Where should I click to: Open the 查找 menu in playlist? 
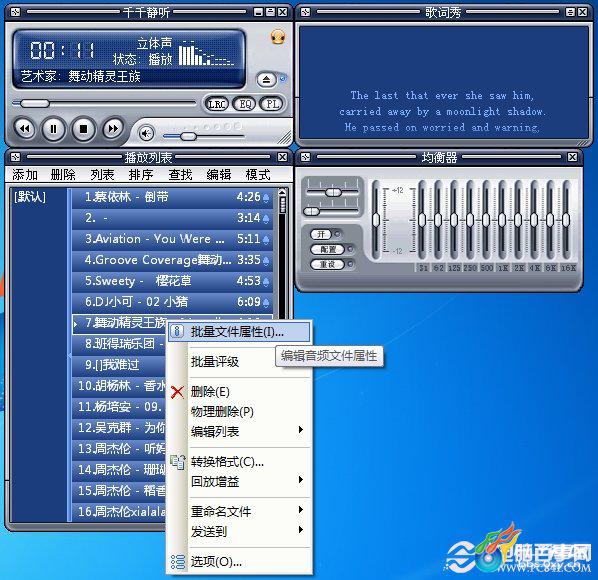pyautogui.click(x=180, y=175)
